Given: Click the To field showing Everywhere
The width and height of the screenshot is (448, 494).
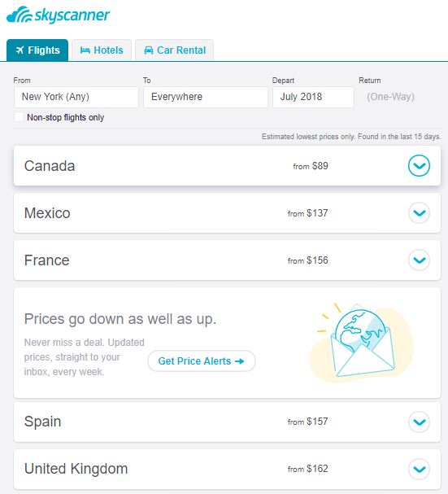Looking at the screenshot, I should [206, 97].
